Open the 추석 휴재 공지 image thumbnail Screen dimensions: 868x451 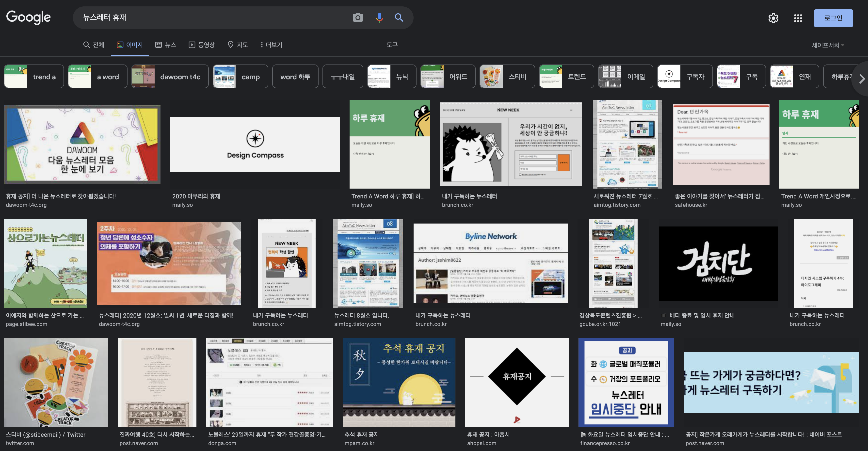(x=399, y=382)
